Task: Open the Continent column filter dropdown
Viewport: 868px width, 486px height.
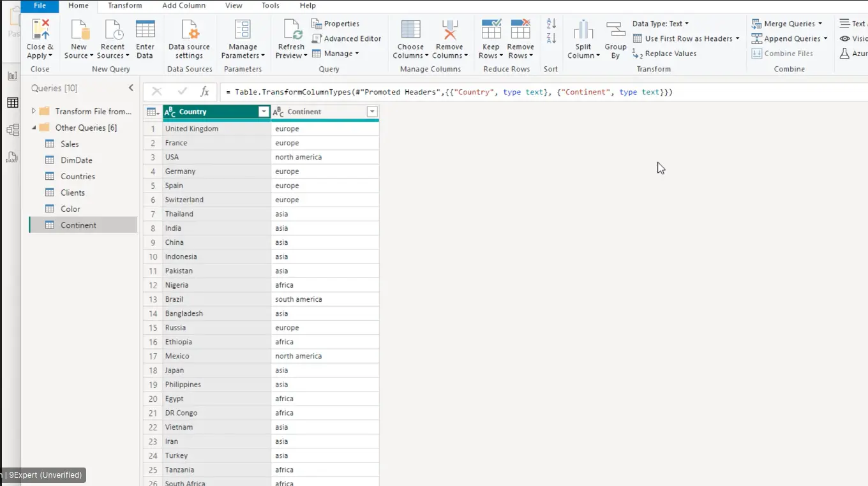Action: click(x=372, y=112)
